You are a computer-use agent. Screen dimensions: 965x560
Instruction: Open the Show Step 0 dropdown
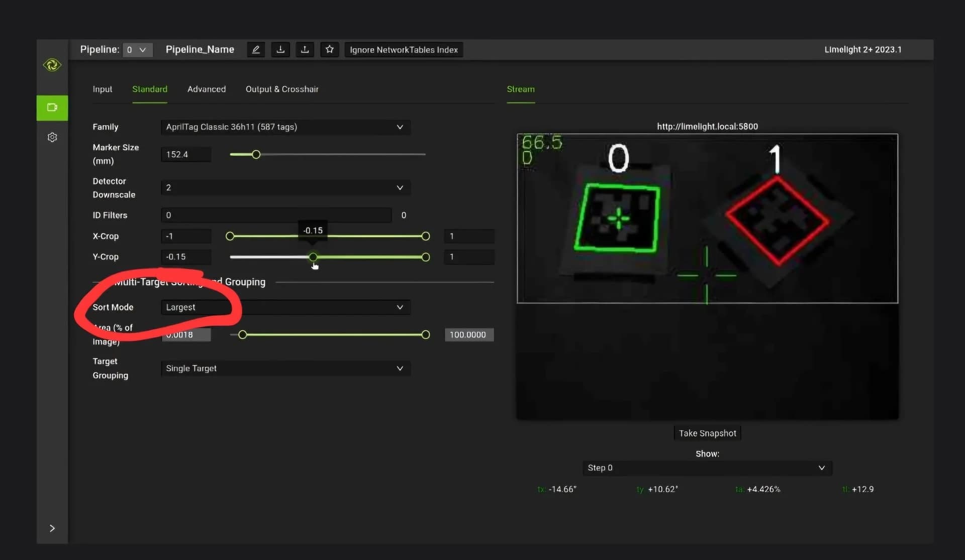click(707, 468)
